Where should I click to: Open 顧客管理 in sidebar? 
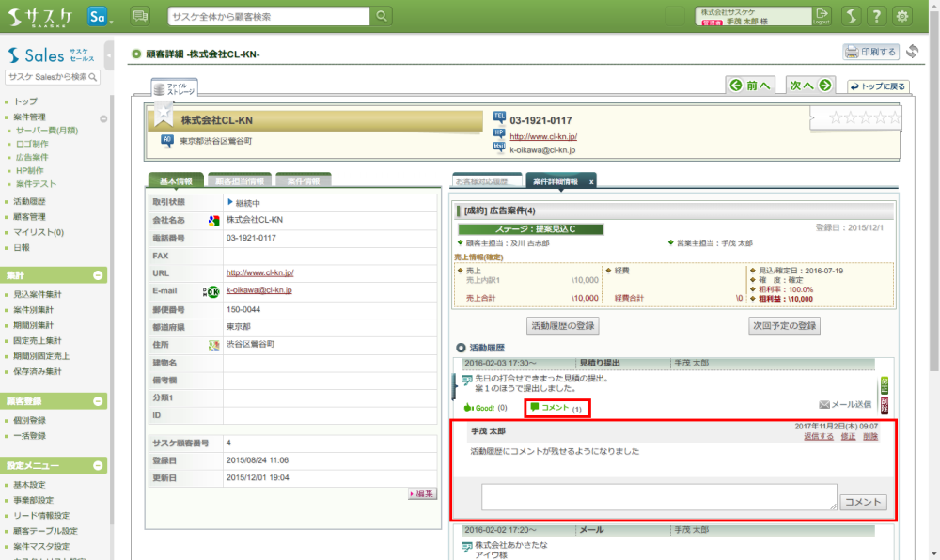click(x=29, y=217)
